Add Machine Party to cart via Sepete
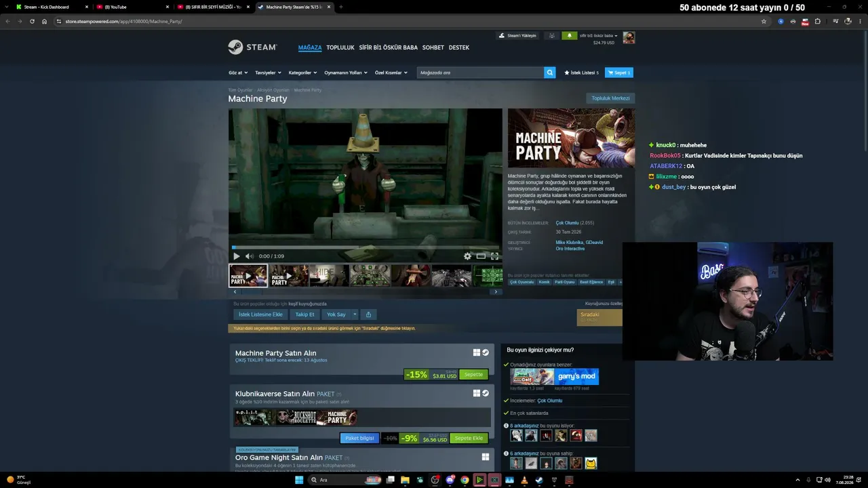Viewport: 868px width, 488px height. coord(473,375)
